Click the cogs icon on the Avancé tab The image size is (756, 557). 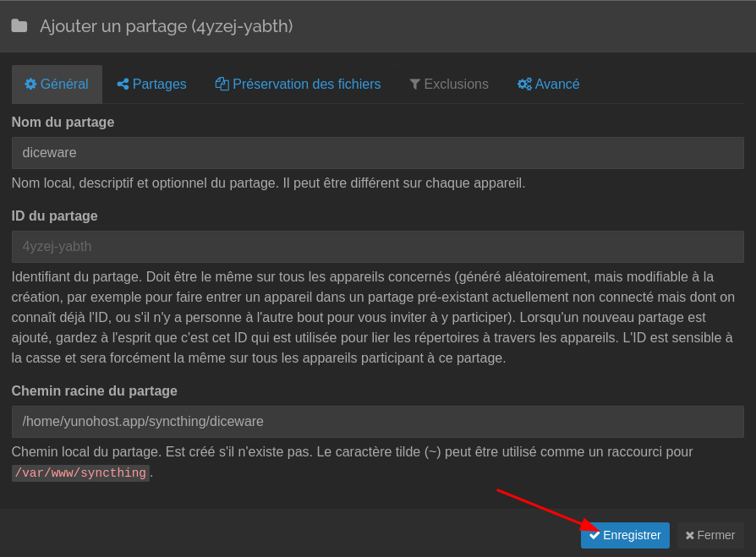pos(524,84)
